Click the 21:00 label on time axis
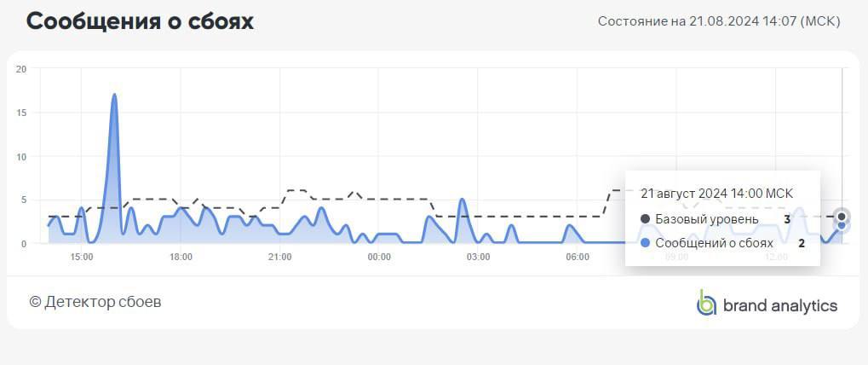Image resolution: width=868 pixels, height=365 pixels. [x=280, y=257]
